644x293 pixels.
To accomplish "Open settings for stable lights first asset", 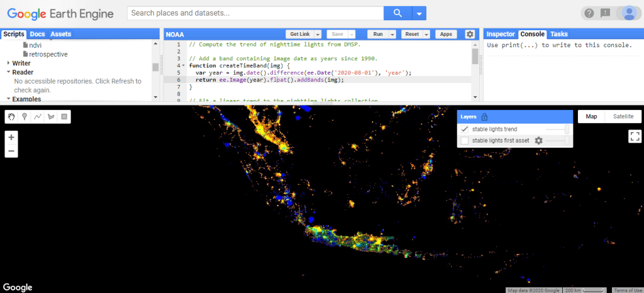I will pos(538,141).
